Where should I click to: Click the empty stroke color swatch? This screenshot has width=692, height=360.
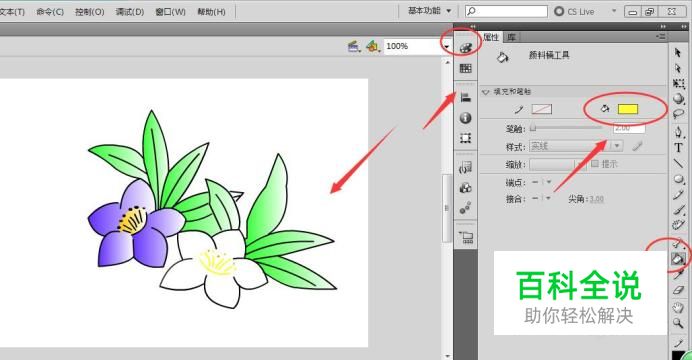(542, 109)
